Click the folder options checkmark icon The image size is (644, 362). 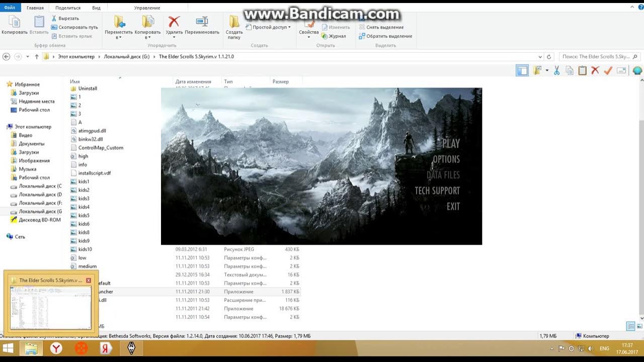pos(537,71)
